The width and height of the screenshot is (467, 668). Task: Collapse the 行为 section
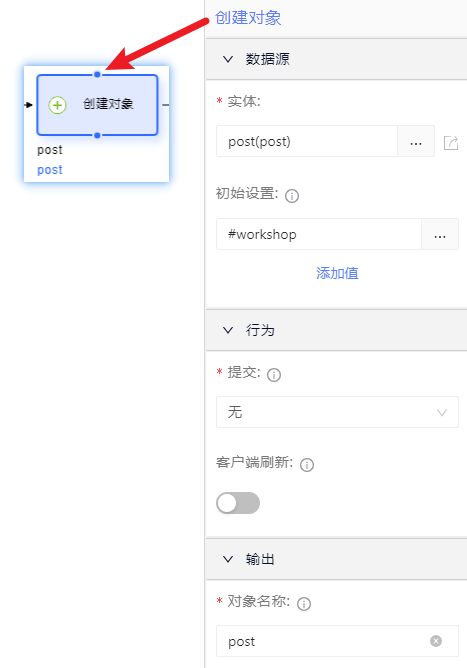pos(228,330)
